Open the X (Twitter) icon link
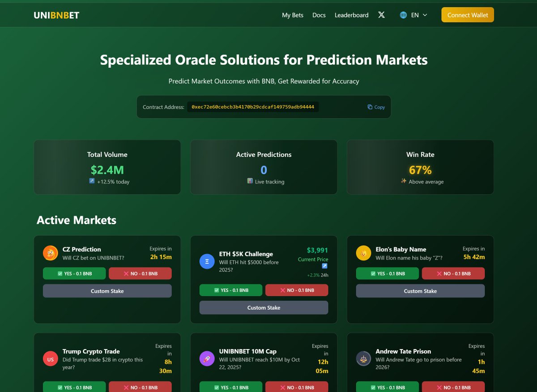The image size is (537, 392). click(x=381, y=15)
